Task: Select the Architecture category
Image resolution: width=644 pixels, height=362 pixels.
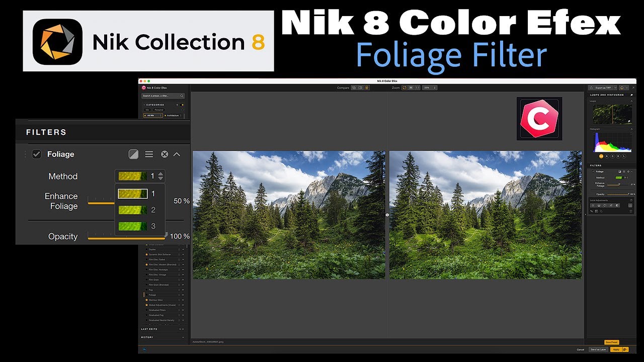Action: coord(173,115)
